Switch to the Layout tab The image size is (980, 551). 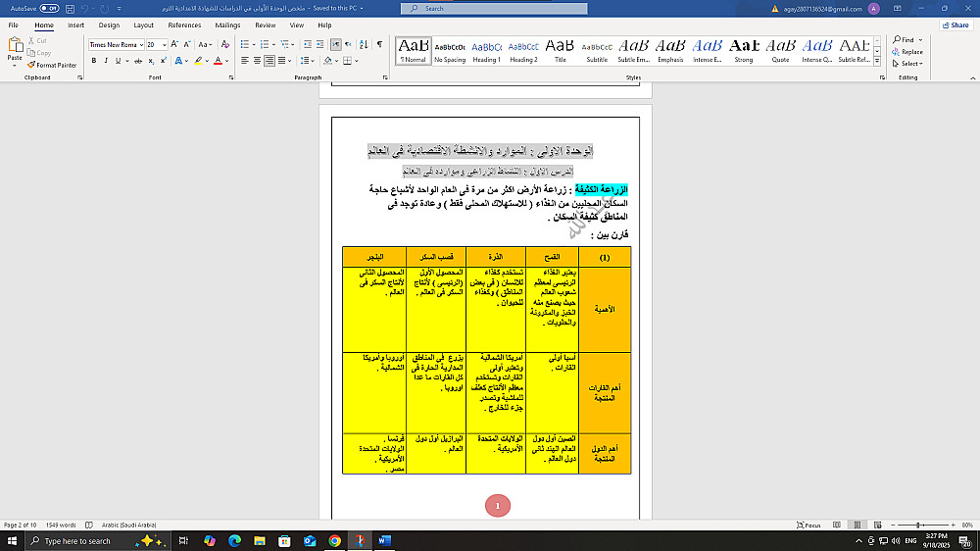[143, 25]
